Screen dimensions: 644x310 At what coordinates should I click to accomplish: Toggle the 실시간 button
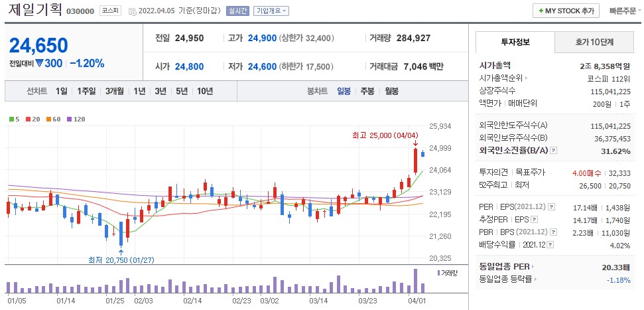[238, 11]
